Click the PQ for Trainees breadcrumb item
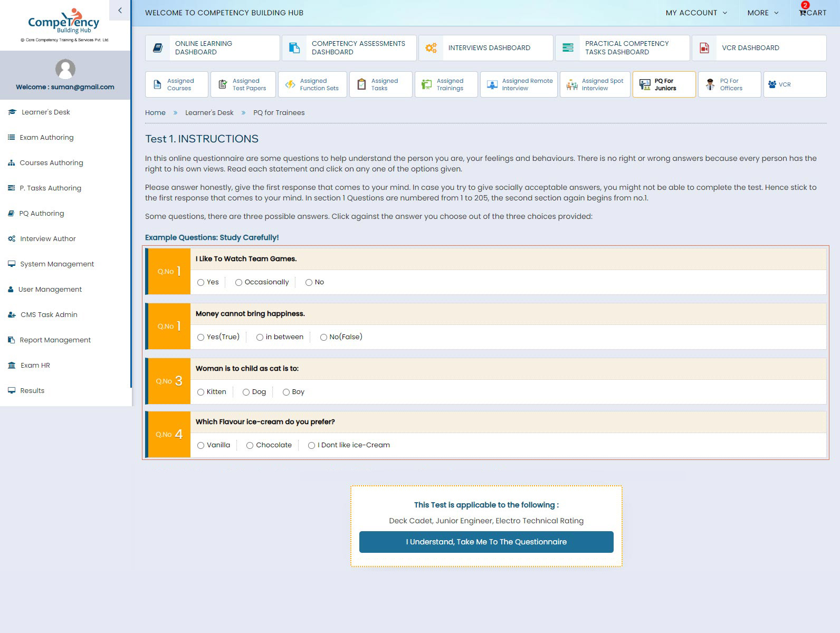Image resolution: width=840 pixels, height=633 pixels. coord(279,113)
